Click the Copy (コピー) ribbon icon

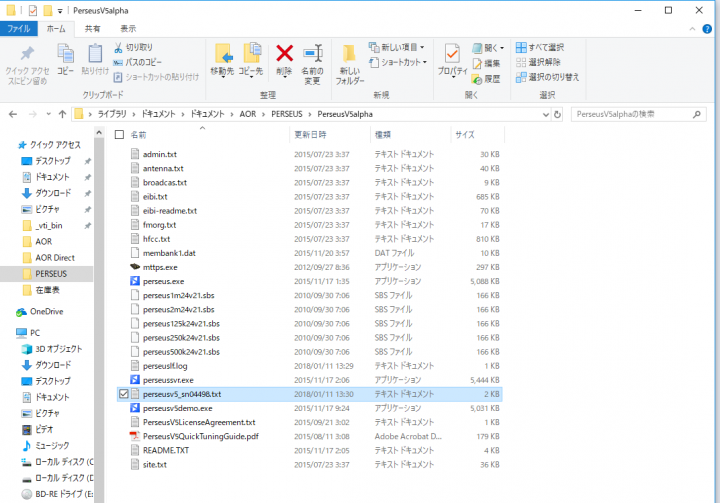click(66, 54)
